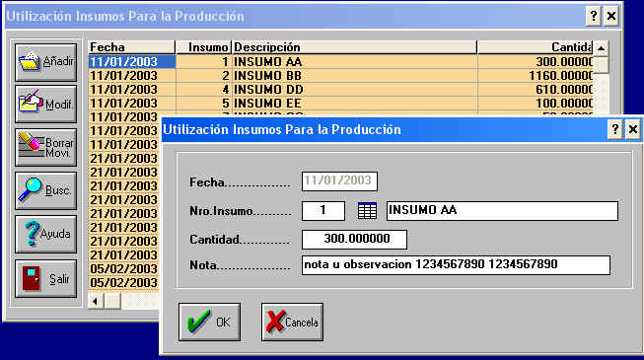This screenshot has width=644, height=360.
Task: Open the Busc. magnifier search button
Action: (x=46, y=190)
